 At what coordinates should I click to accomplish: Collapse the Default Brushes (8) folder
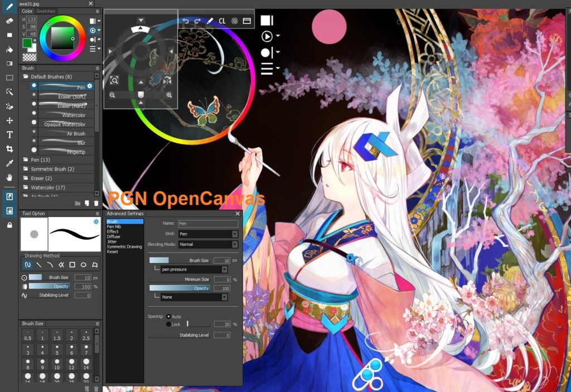pyautogui.click(x=26, y=76)
